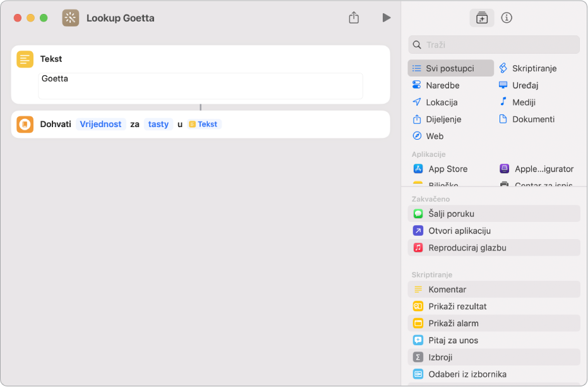Open the Uređaj category
Viewport: 588px width, 387px height.
coord(519,85)
